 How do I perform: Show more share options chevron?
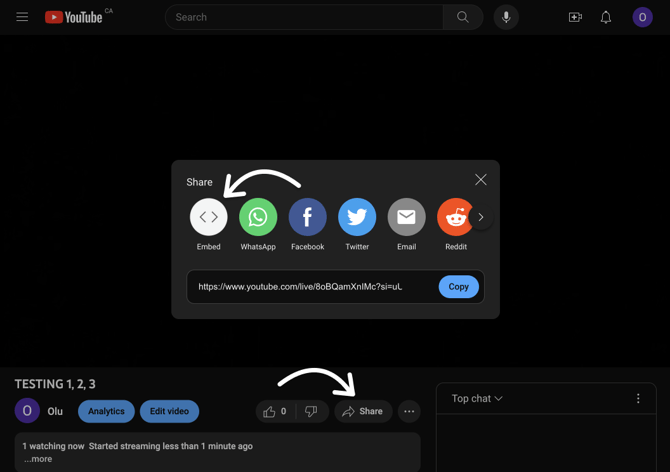(x=481, y=217)
